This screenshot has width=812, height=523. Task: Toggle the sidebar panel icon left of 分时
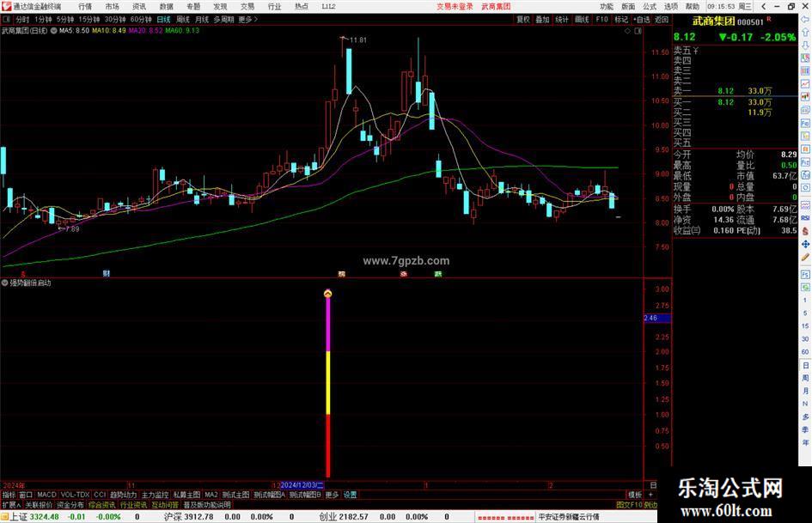pos(6,19)
